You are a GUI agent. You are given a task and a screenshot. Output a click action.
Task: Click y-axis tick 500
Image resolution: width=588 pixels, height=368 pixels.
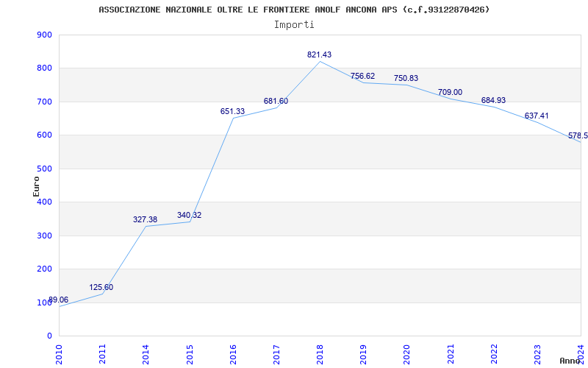click(x=45, y=169)
